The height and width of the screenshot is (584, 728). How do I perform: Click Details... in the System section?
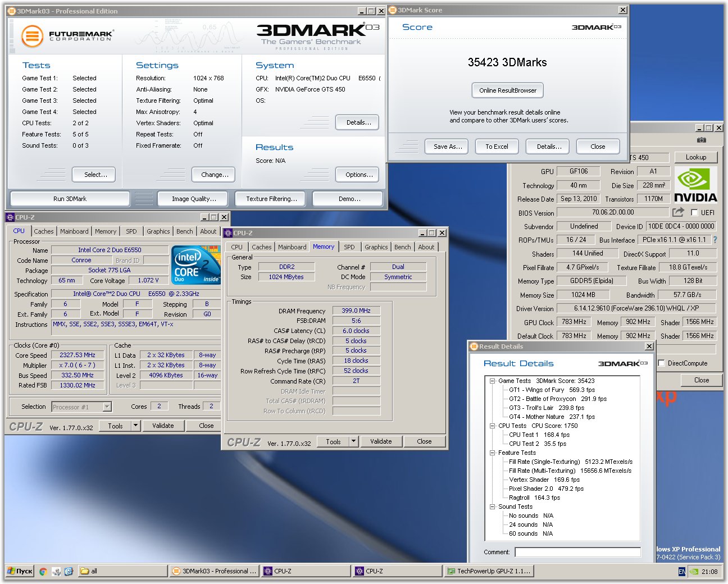358,122
